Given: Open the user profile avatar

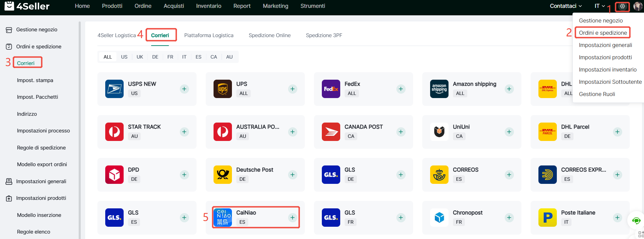Looking at the screenshot, I should [638, 6].
